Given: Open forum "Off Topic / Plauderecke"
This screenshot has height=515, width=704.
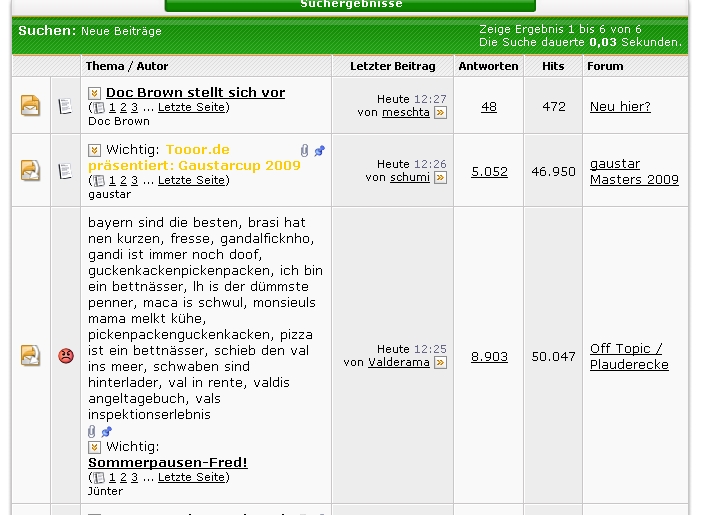Looking at the screenshot, I should (x=628, y=356).
